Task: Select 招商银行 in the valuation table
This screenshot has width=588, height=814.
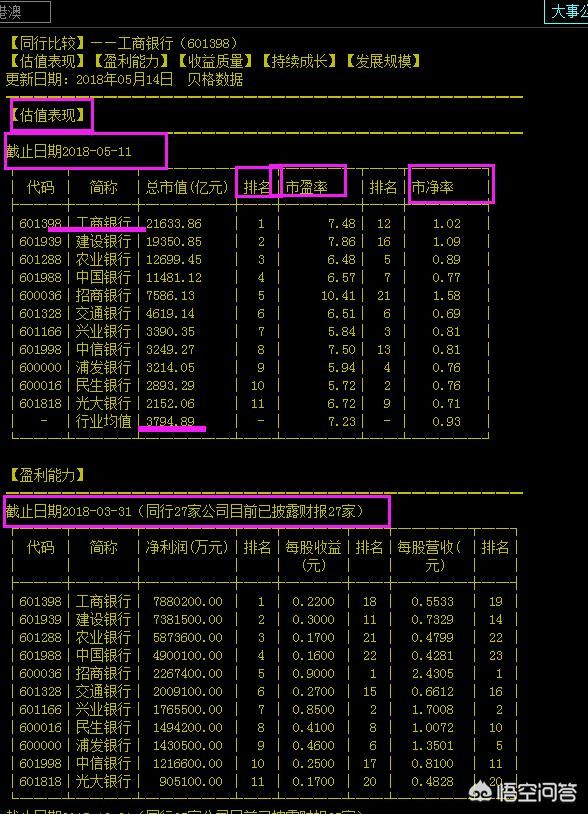Action: [x=103, y=295]
